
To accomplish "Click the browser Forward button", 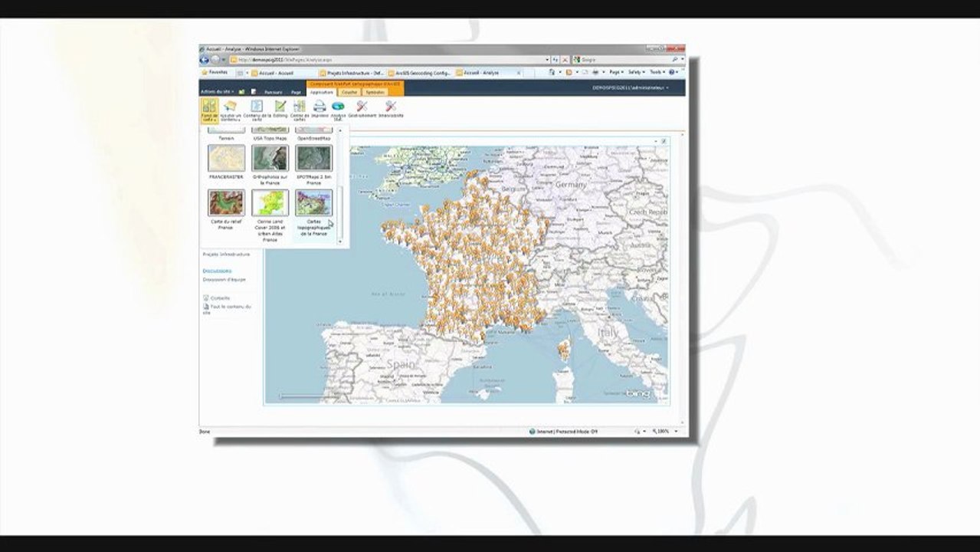I will pyautogui.click(x=215, y=60).
